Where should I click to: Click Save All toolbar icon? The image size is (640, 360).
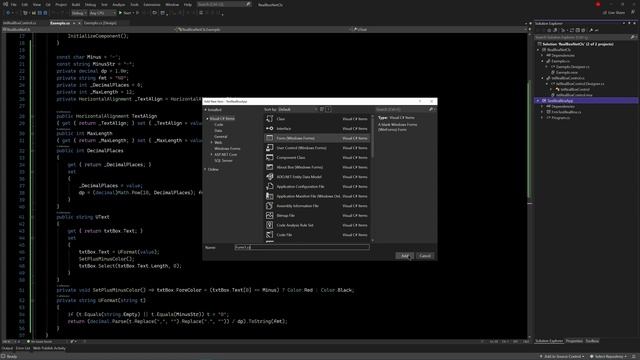click(45, 13)
